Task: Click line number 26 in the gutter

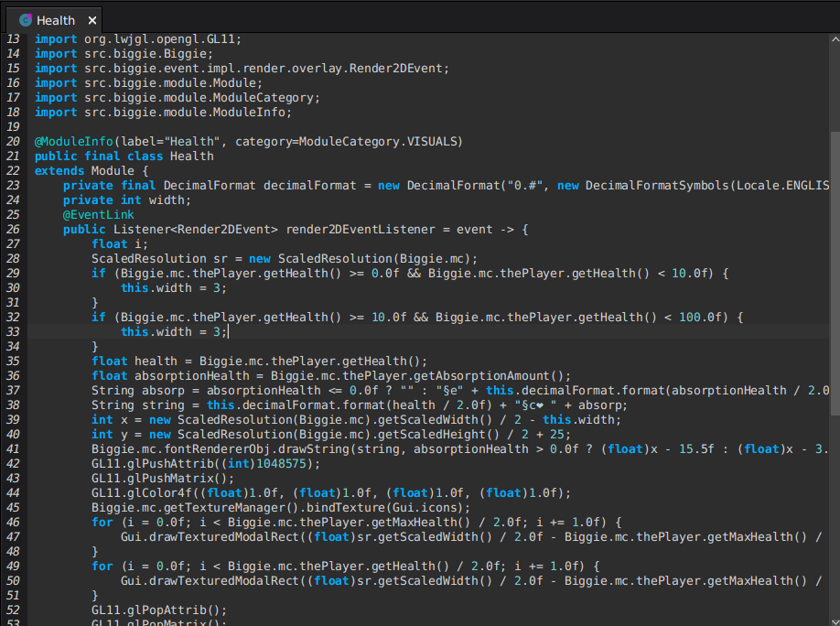Action: (x=13, y=230)
